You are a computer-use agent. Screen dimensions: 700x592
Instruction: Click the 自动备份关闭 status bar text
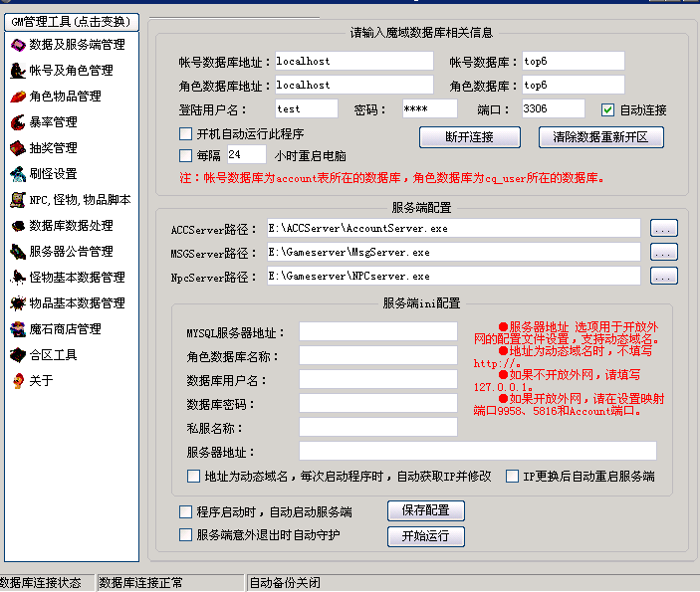coord(285,583)
